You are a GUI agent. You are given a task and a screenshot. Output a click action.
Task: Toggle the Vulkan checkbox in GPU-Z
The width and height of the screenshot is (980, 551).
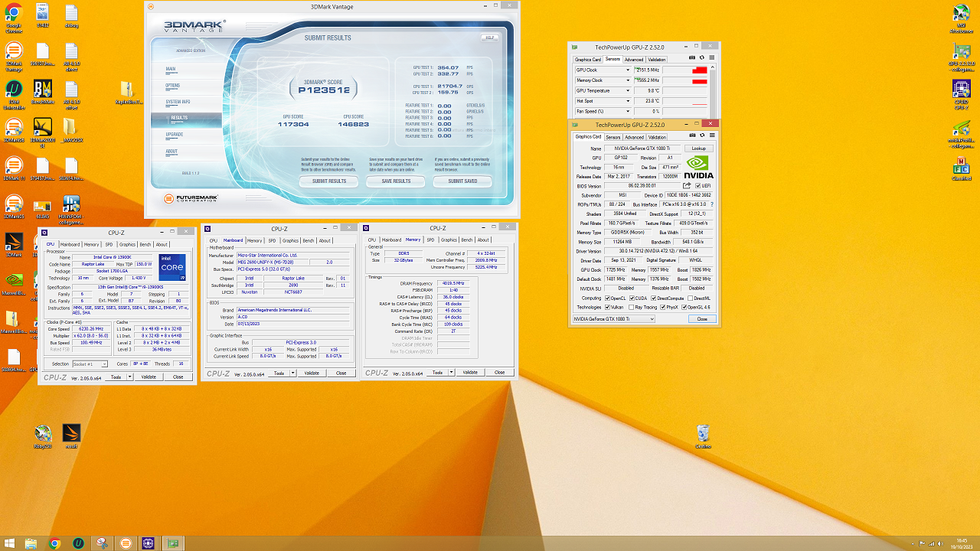click(x=607, y=307)
